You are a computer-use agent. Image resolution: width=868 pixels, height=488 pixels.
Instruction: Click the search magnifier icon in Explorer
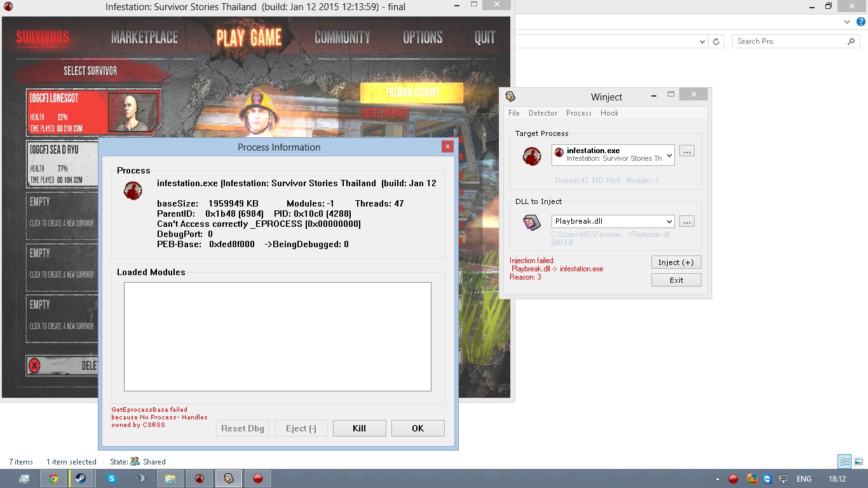point(851,41)
